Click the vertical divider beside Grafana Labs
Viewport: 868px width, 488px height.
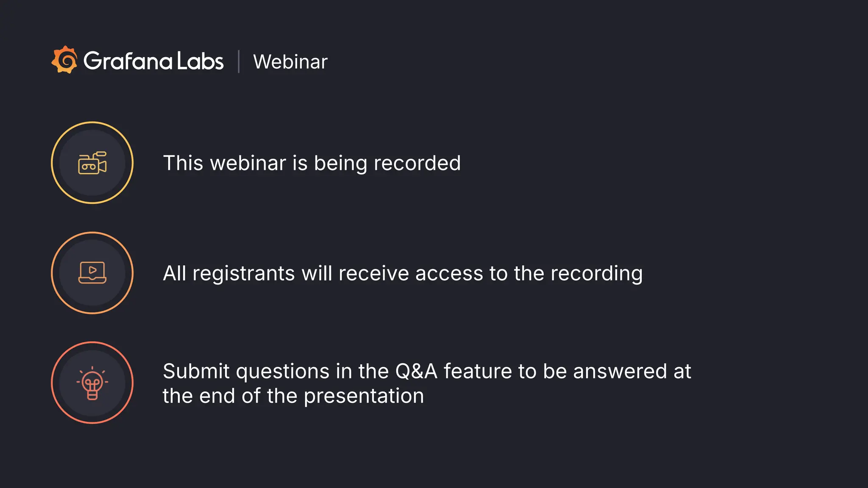239,61
